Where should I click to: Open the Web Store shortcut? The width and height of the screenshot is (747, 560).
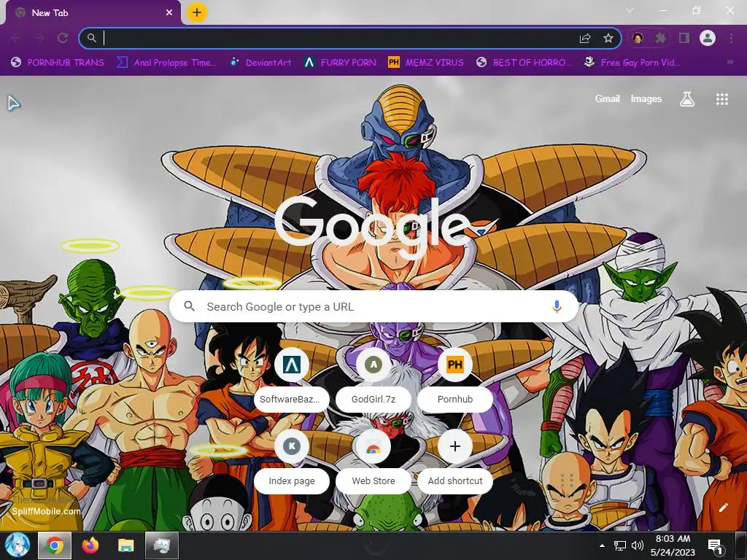click(x=373, y=461)
